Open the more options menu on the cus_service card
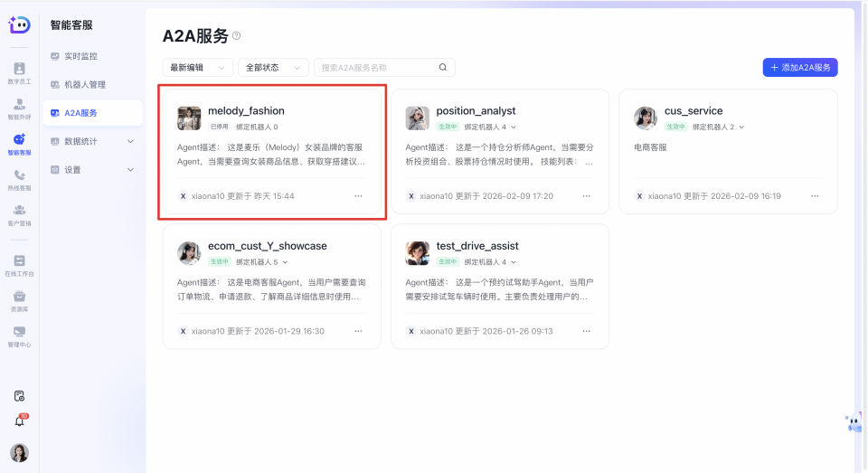Viewport: 868px width, 473px height. point(815,196)
